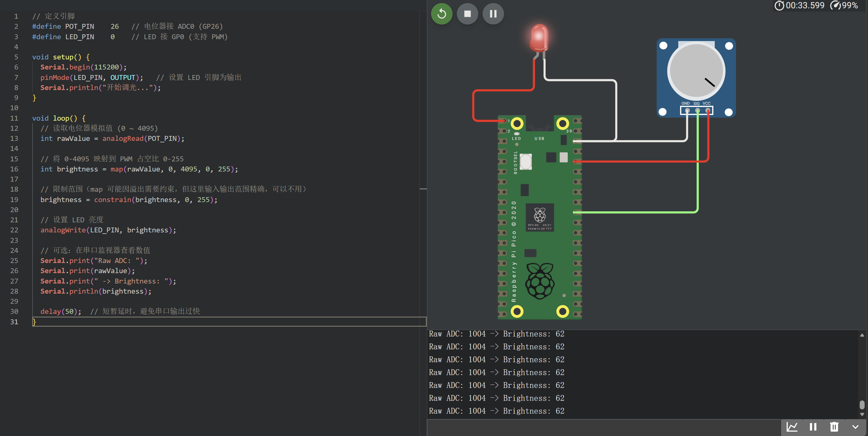The width and height of the screenshot is (868, 436).
Task: Click the potentiometer knob
Action: (696, 71)
